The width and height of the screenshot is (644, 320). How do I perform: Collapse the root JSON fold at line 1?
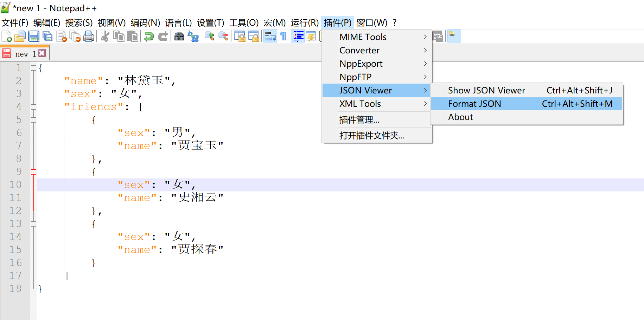click(34, 68)
